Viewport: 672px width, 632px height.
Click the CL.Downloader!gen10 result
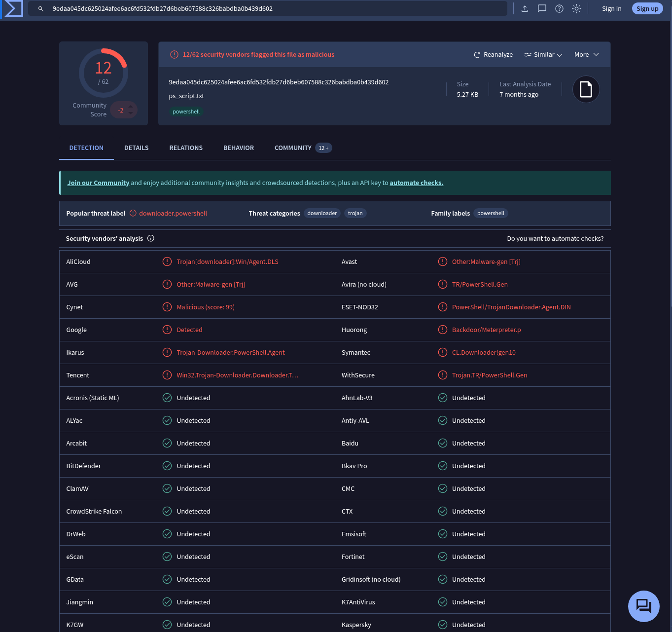coord(484,352)
